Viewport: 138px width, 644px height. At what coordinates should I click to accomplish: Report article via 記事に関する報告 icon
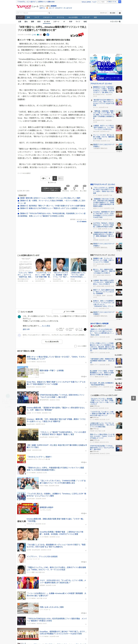tap(24, 191)
